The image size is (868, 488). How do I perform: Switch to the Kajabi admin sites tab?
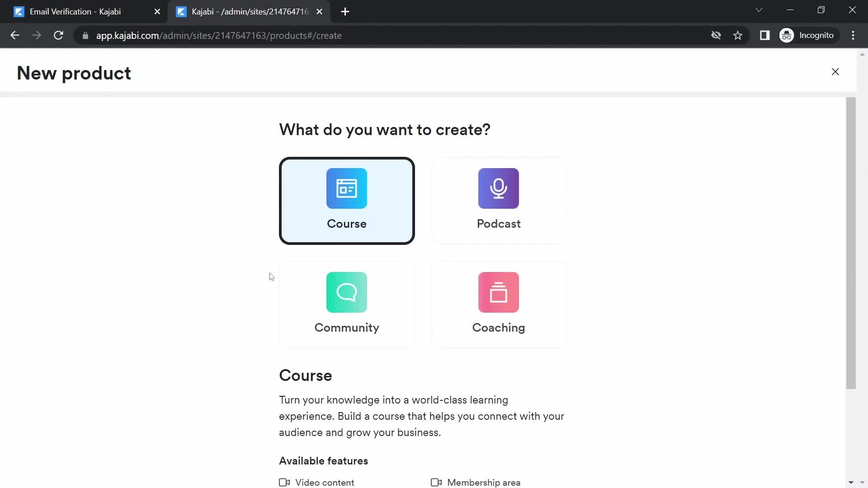pos(250,12)
